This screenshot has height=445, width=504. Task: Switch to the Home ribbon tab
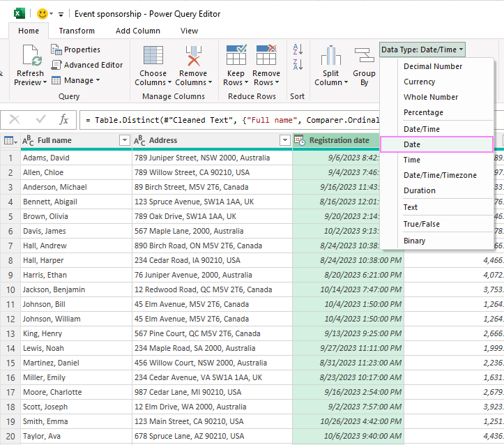pos(29,31)
